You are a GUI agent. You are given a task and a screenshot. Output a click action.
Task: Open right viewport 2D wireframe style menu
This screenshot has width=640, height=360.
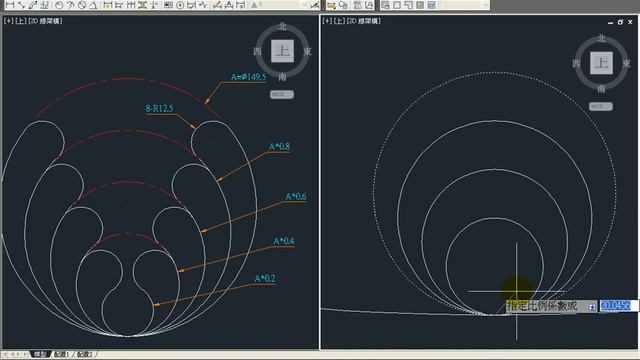tap(363, 21)
